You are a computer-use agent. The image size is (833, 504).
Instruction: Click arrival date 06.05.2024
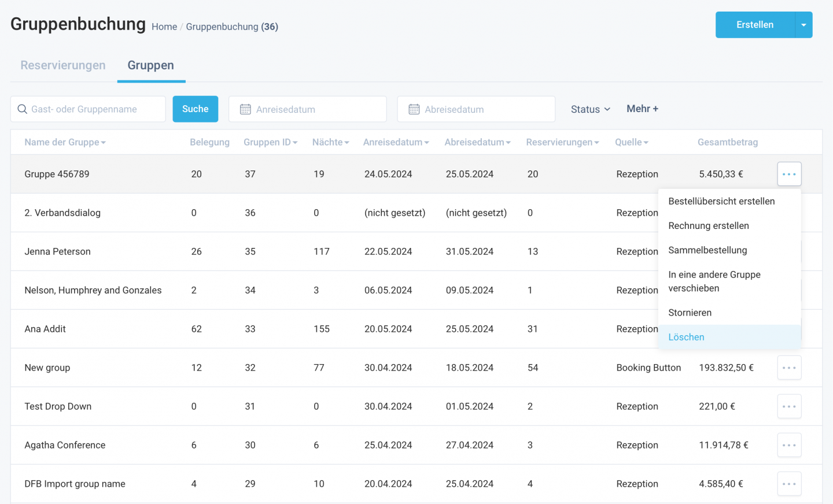click(388, 290)
